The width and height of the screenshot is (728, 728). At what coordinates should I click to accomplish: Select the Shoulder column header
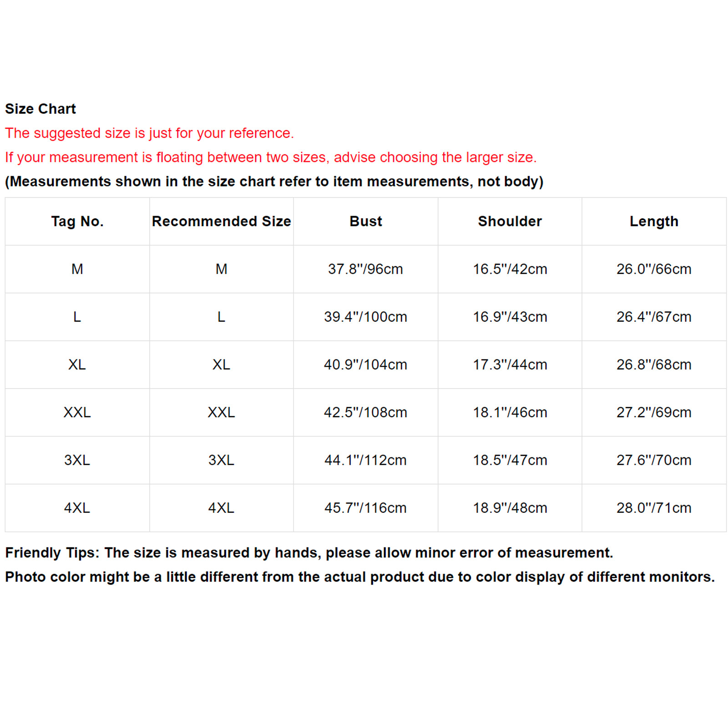510,221
